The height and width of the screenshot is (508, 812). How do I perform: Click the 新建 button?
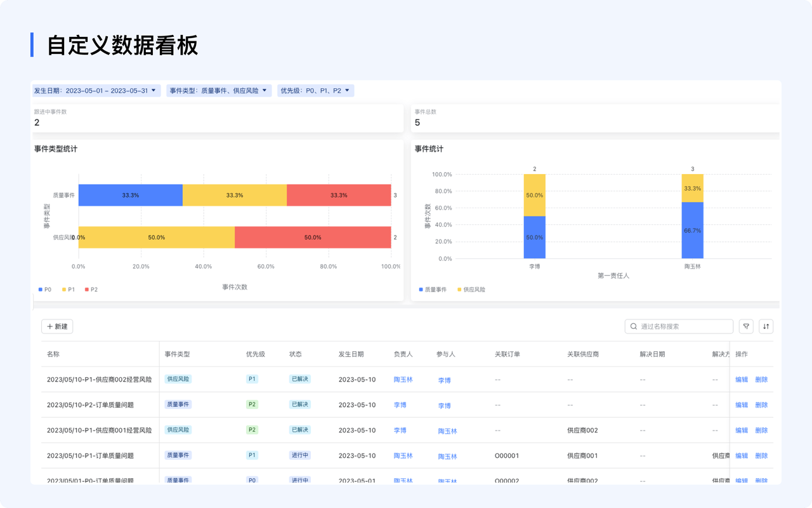tap(57, 326)
